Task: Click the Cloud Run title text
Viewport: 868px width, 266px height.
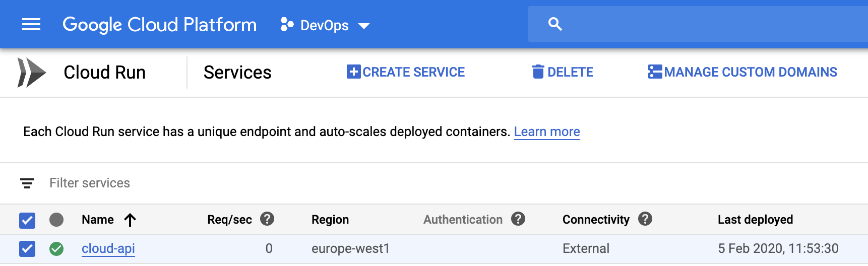Action: 105,73
